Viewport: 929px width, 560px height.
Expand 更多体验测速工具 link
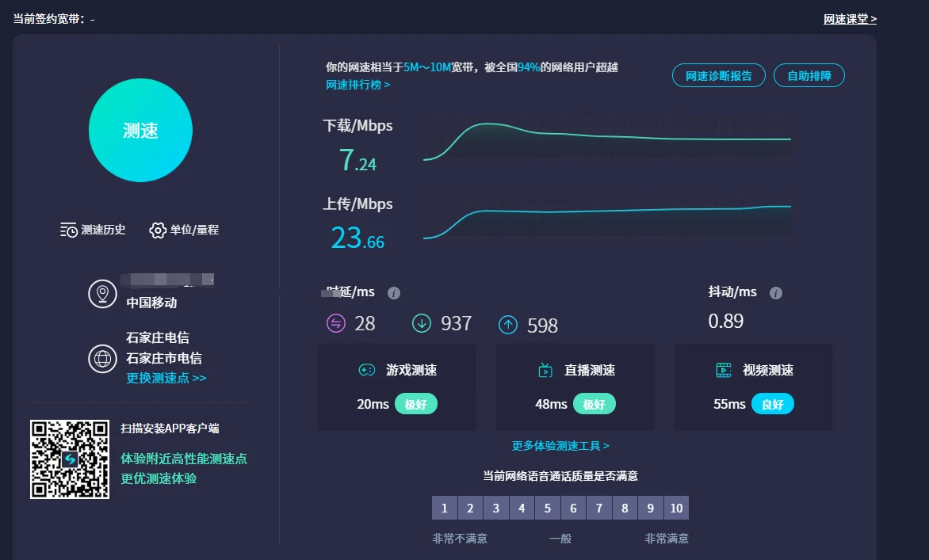point(560,446)
